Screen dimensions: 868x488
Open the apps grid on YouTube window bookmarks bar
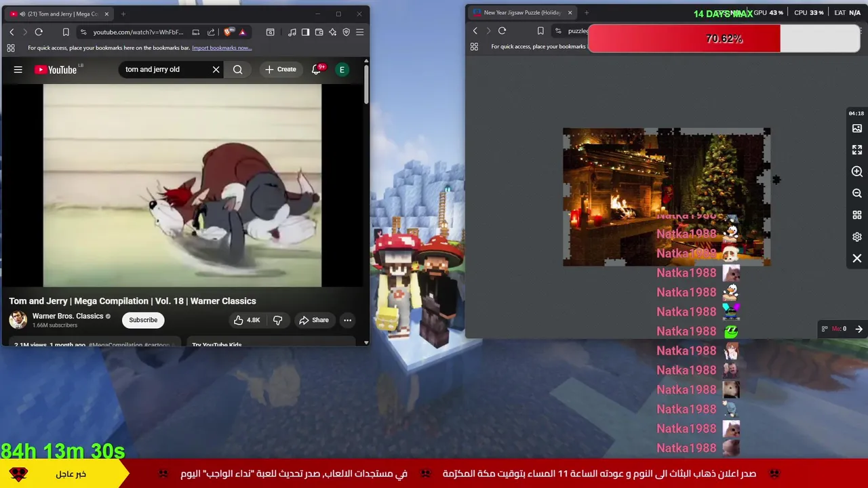pos(11,48)
